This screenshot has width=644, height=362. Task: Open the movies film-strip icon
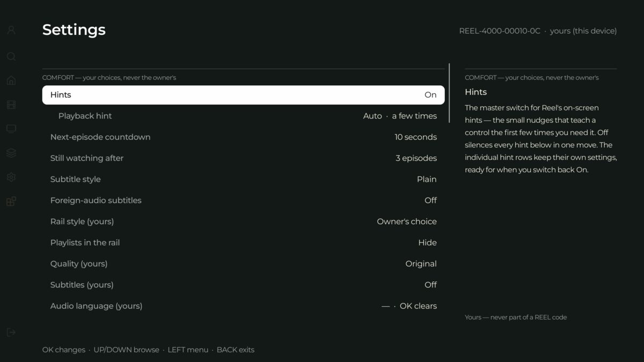pos(11,105)
